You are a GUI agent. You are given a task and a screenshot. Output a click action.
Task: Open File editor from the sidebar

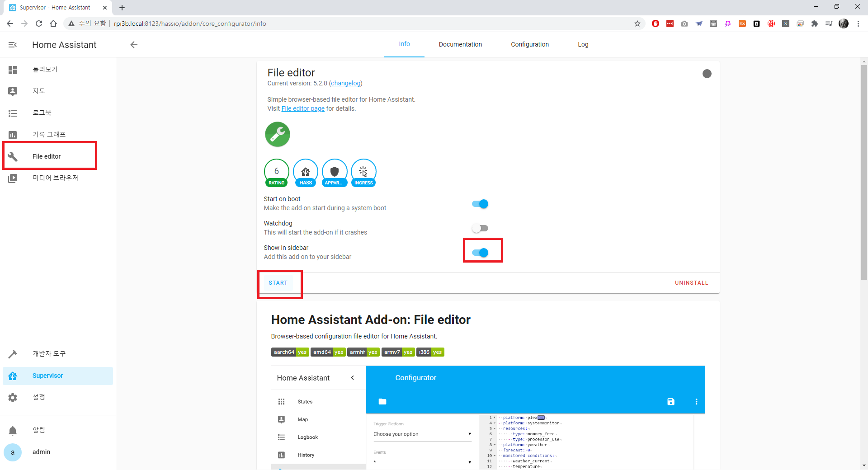pos(58,156)
